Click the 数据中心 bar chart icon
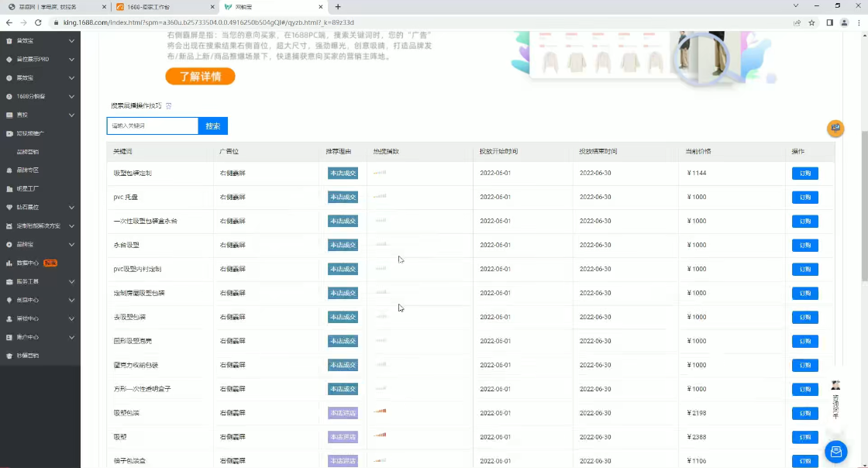The width and height of the screenshot is (868, 468). 9,263
